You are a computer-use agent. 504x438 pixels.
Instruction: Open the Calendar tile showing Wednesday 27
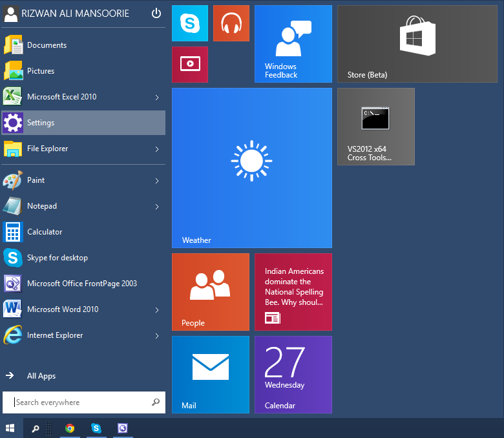click(293, 375)
